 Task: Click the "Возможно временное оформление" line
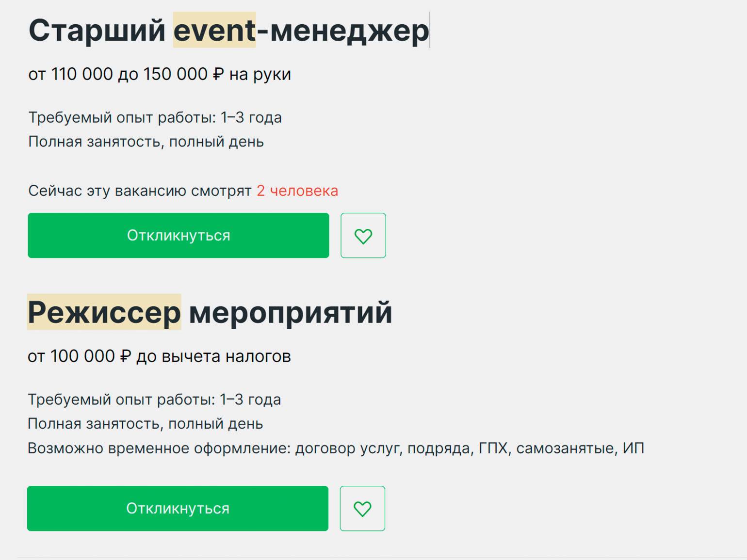click(x=336, y=448)
